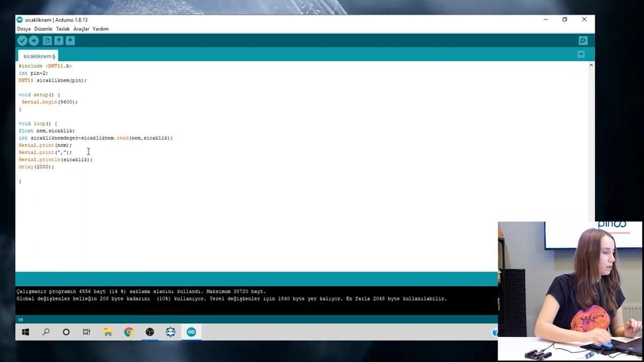This screenshot has width=644, height=362.
Task: Open the Windows Start menu
Action: 25,332
